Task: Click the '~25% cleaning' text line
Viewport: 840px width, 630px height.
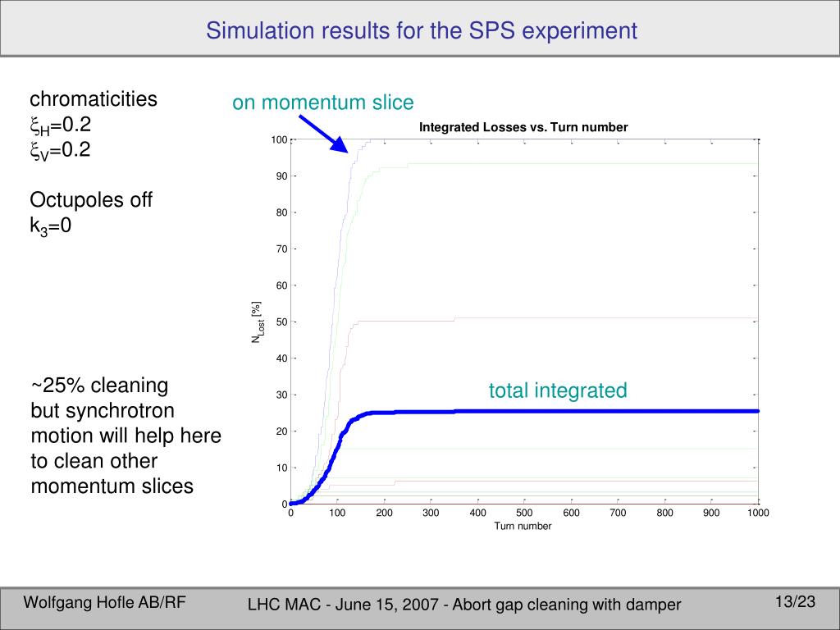Action: [x=99, y=386]
